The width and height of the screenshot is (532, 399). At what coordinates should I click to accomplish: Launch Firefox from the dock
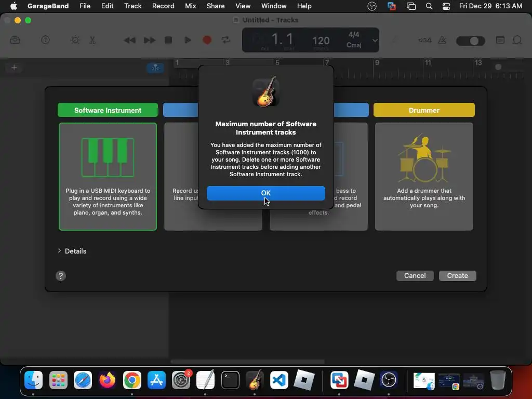107,380
